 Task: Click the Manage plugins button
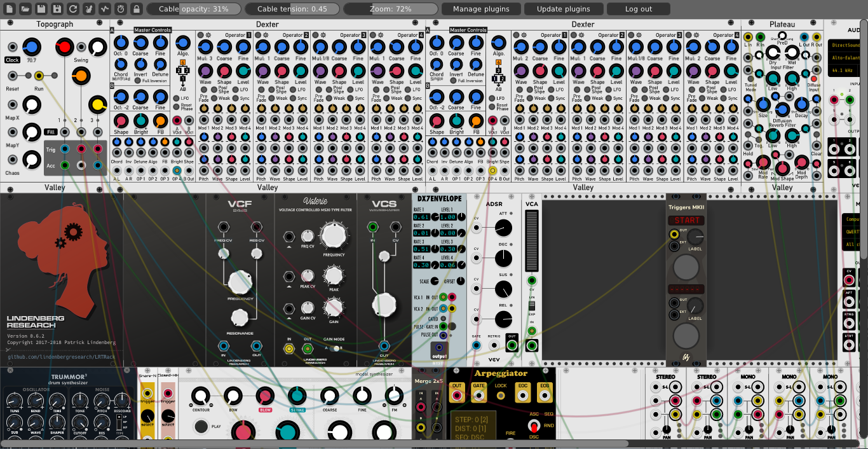(481, 9)
